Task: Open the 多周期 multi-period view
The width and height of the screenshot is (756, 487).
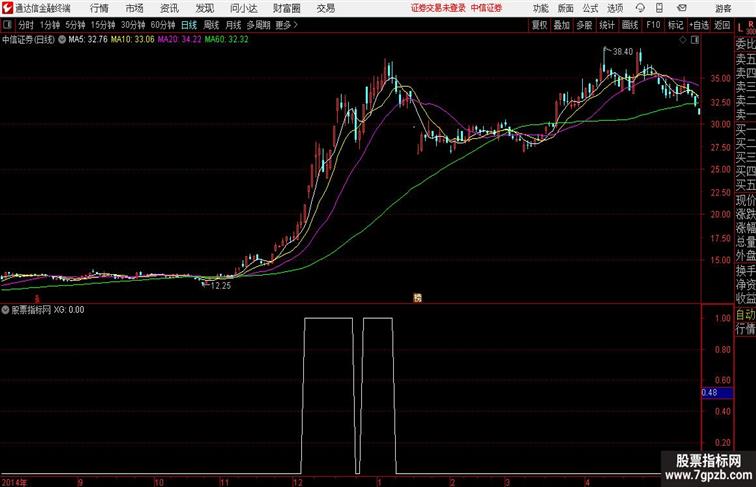Action: click(x=258, y=25)
